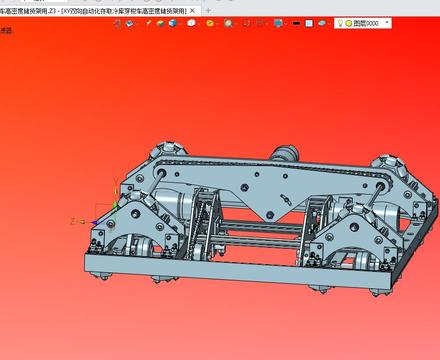440x360 pixels.
Task: Click the white wireframe cube icon
Action: [191, 23]
